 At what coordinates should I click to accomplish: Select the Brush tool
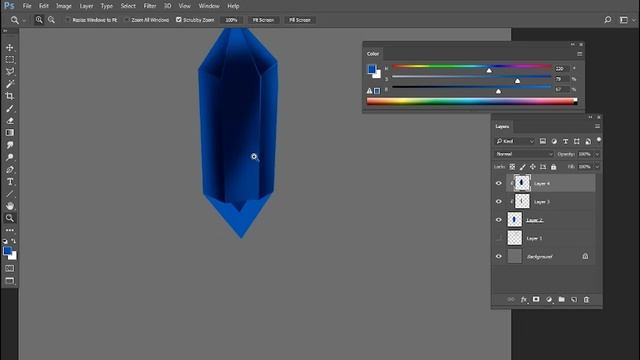pyautogui.click(x=10, y=109)
